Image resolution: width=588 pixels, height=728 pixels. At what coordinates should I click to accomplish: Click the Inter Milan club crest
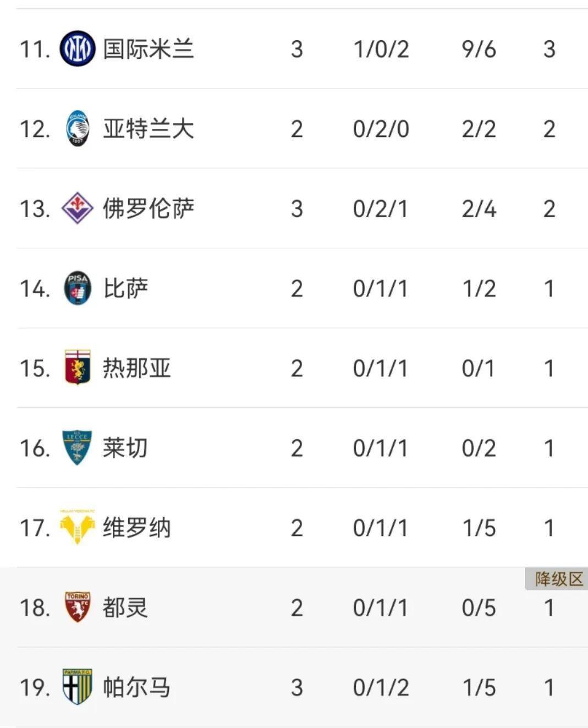[77, 49]
